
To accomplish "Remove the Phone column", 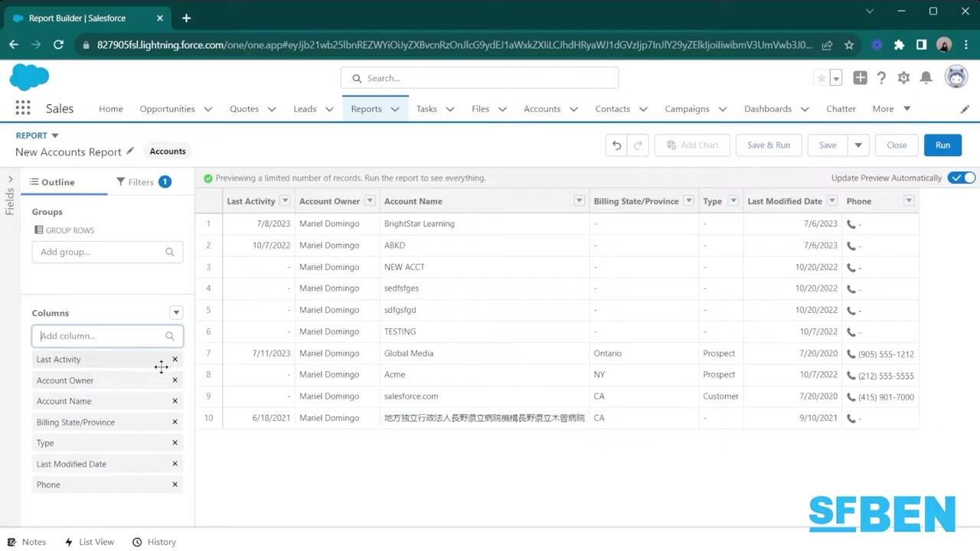I will point(175,484).
